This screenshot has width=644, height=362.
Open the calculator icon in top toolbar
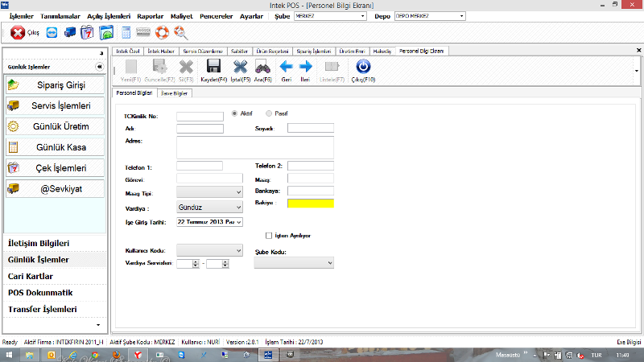pyautogui.click(x=126, y=34)
